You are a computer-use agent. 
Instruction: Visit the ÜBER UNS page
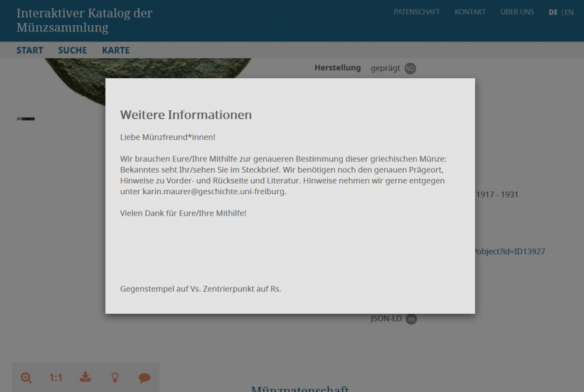517,12
